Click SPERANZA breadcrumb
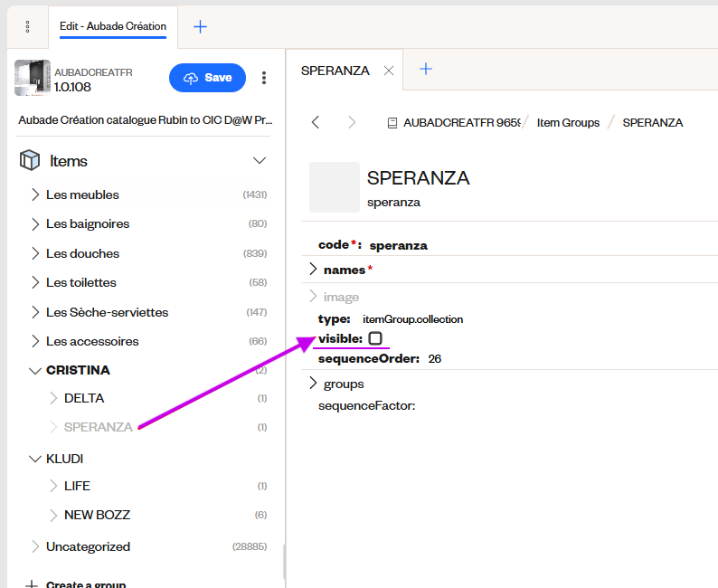Image resolution: width=718 pixels, height=588 pixels. (x=653, y=123)
